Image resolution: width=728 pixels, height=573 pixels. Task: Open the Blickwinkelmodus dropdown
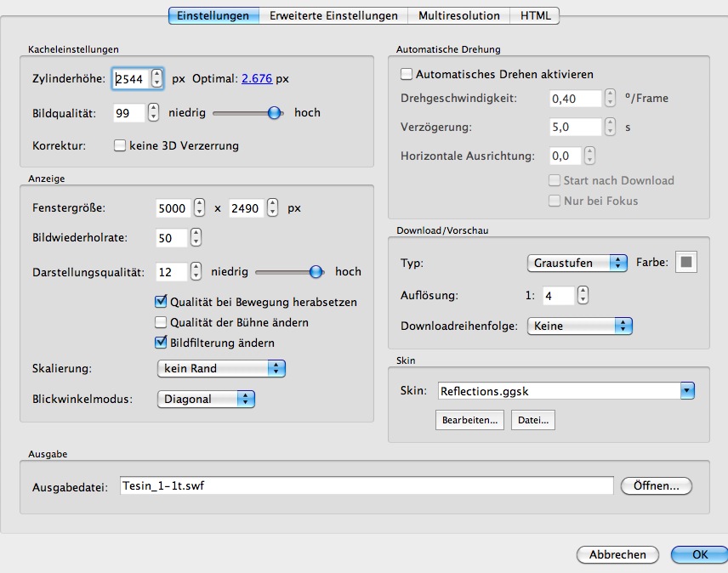coord(206,399)
